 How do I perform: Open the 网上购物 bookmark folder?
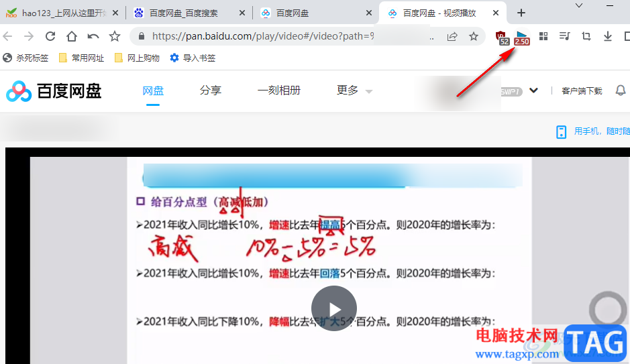[137, 58]
